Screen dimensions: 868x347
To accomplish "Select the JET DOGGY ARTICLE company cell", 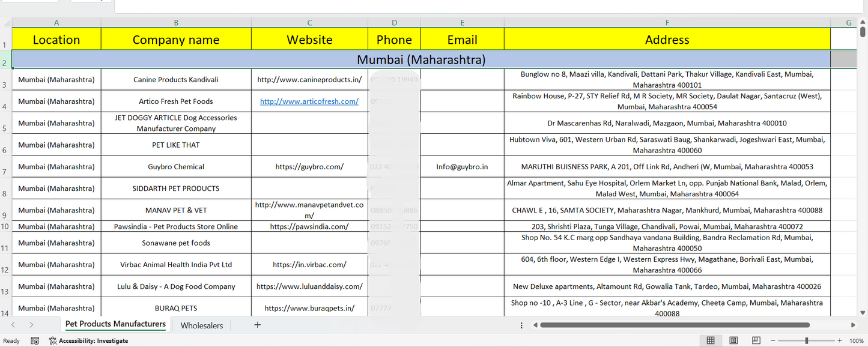I will (x=176, y=123).
